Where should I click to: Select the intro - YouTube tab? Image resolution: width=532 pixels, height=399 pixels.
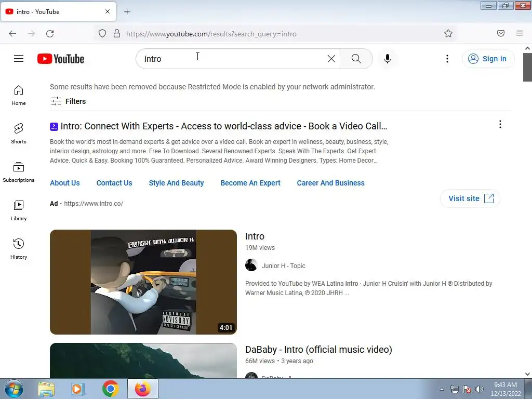(58, 11)
